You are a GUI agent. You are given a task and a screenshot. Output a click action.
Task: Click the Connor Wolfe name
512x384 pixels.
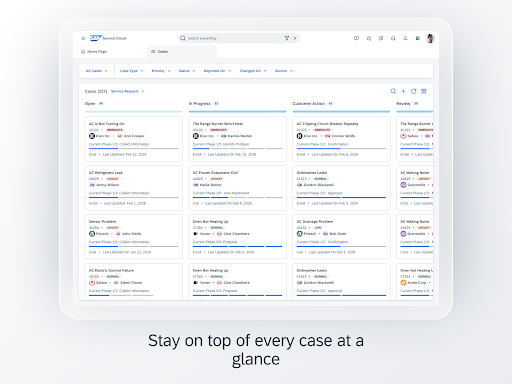click(343, 136)
